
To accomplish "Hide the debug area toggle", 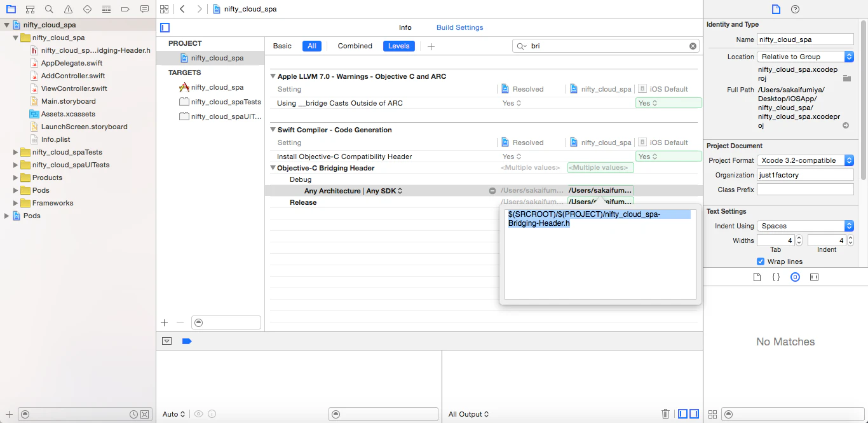I will [x=166, y=341].
